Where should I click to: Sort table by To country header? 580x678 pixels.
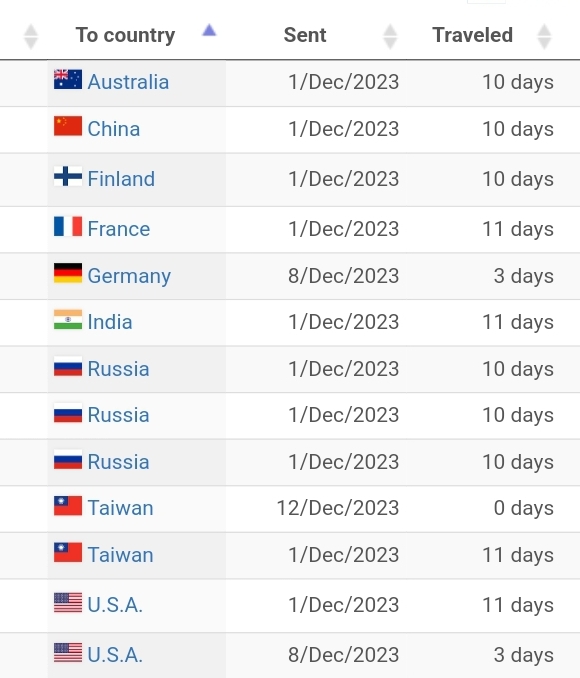(125, 35)
